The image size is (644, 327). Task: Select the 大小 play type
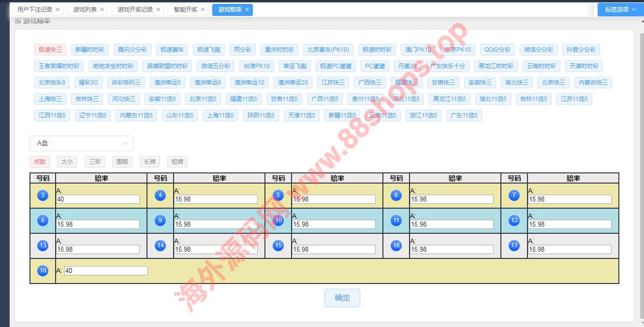(67, 162)
